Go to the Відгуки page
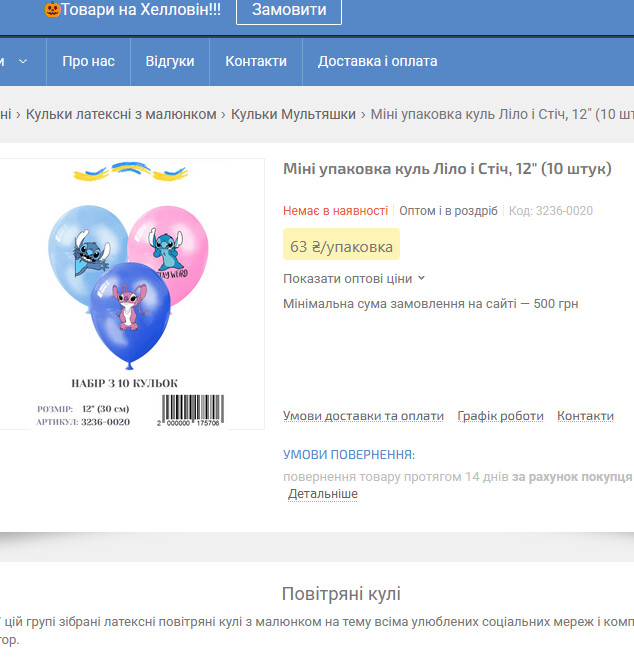This screenshot has height=660, width=634. click(x=170, y=62)
